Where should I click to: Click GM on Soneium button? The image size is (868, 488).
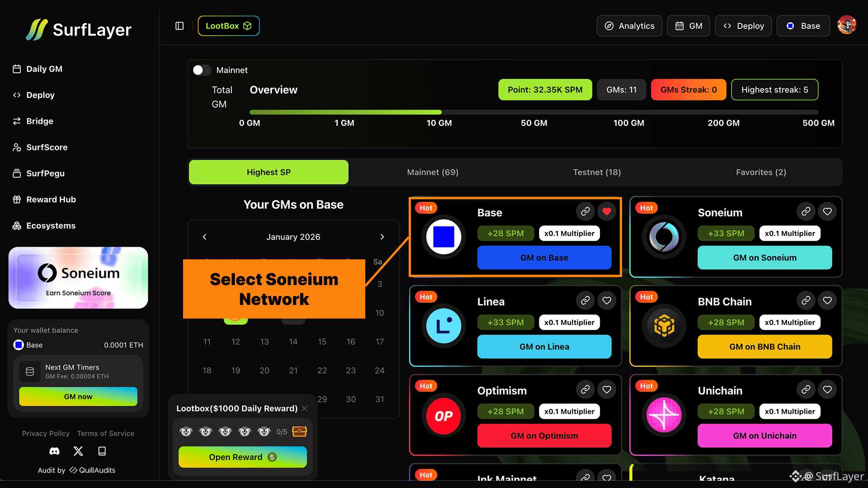coord(764,258)
